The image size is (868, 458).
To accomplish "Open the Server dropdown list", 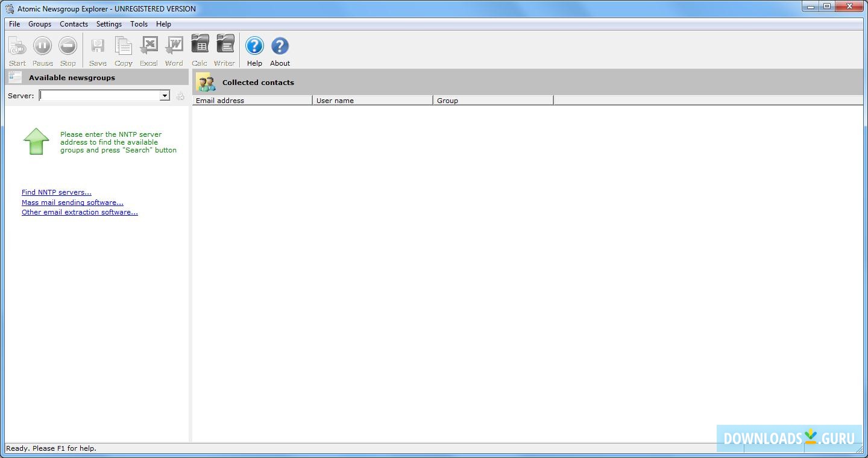I will tap(164, 95).
